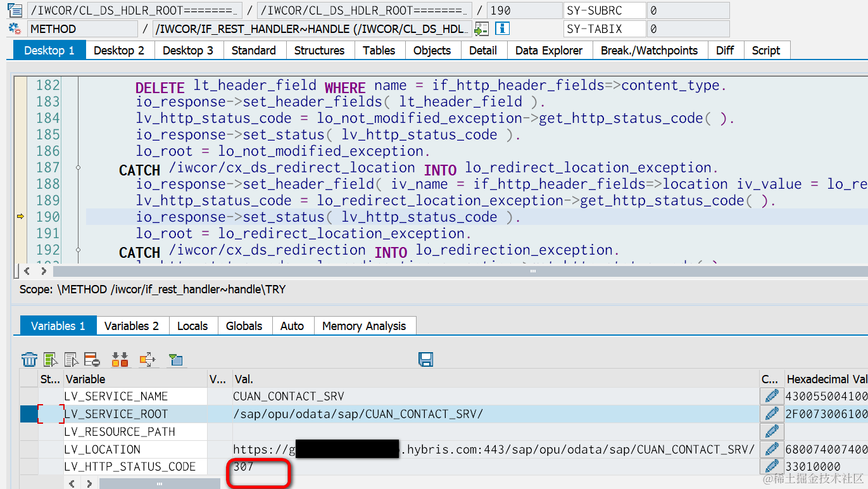Image resolution: width=868 pixels, height=489 pixels.
Task: Open the Diff tab
Action: pos(726,50)
